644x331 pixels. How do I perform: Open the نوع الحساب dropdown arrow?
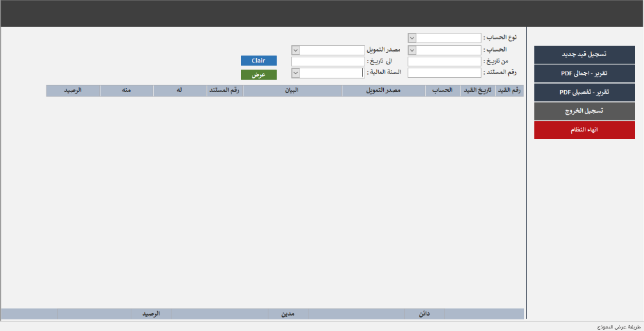[x=412, y=38]
